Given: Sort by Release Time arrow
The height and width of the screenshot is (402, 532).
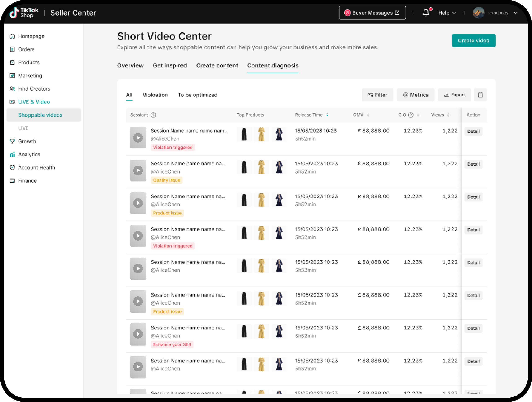Looking at the screenshot, I should tap(327, 115).
